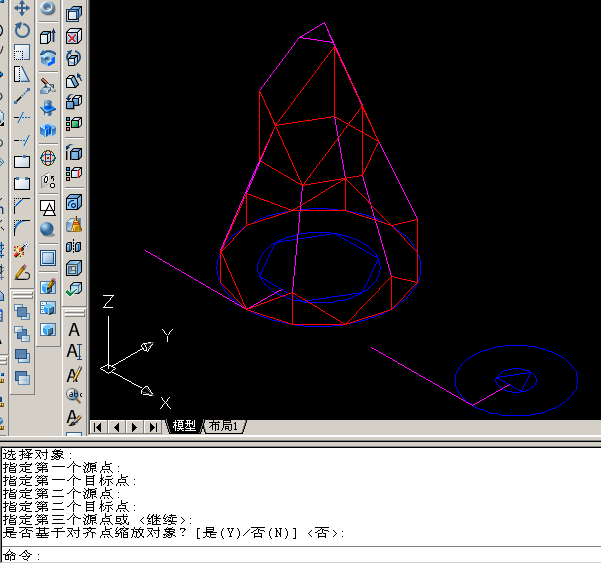
Task: Click the '指定第三个源点或 <继续>:' line
Action: pyautogui.click(x=97, y=520)
